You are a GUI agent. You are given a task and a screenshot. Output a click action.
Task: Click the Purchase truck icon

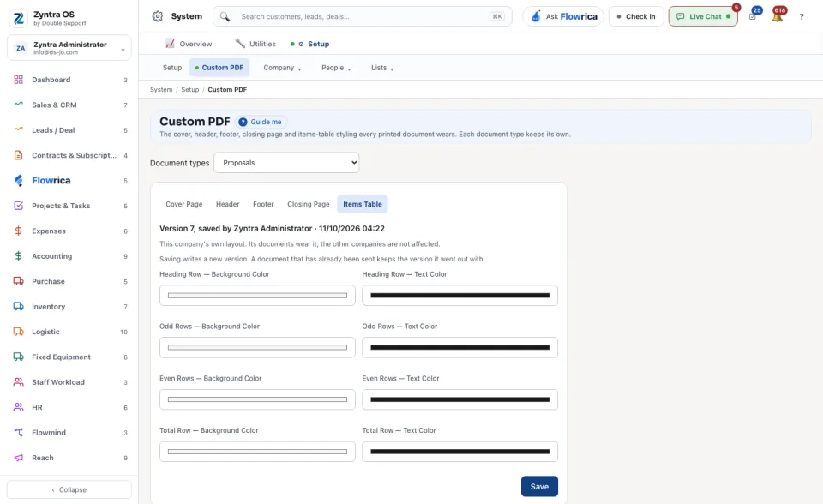pos(18,281)
